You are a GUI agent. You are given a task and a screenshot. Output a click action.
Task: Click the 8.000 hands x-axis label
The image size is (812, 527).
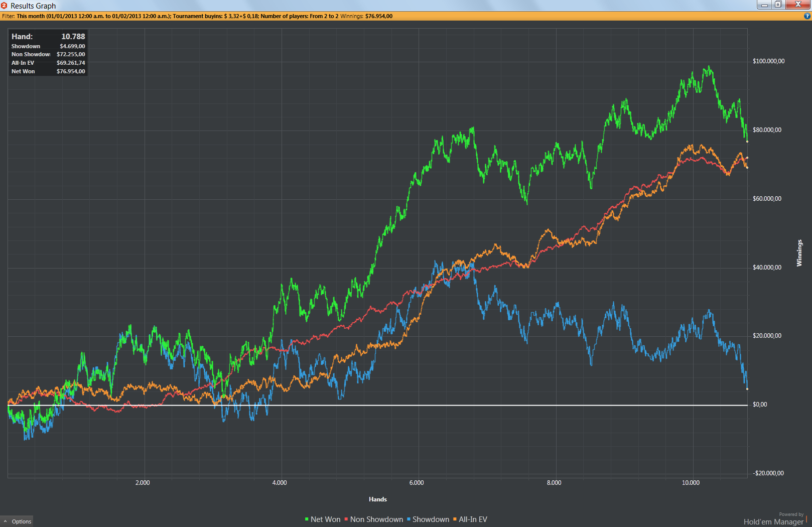click(x=554, y=483)
